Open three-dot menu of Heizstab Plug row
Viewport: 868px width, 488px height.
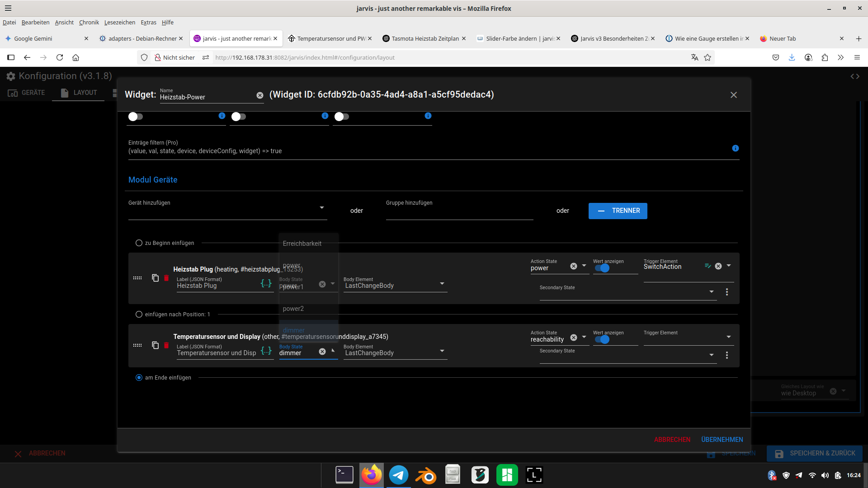tap(727, 292)
